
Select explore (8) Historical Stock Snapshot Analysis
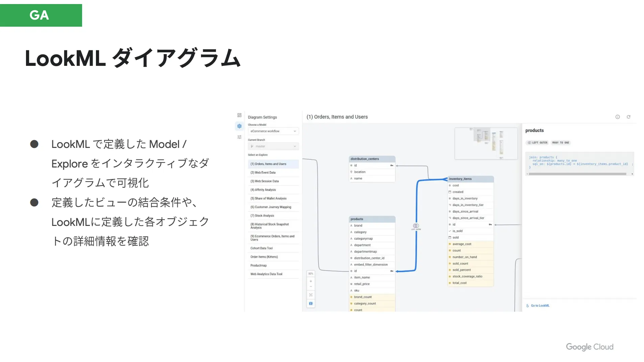click(273, 226)
